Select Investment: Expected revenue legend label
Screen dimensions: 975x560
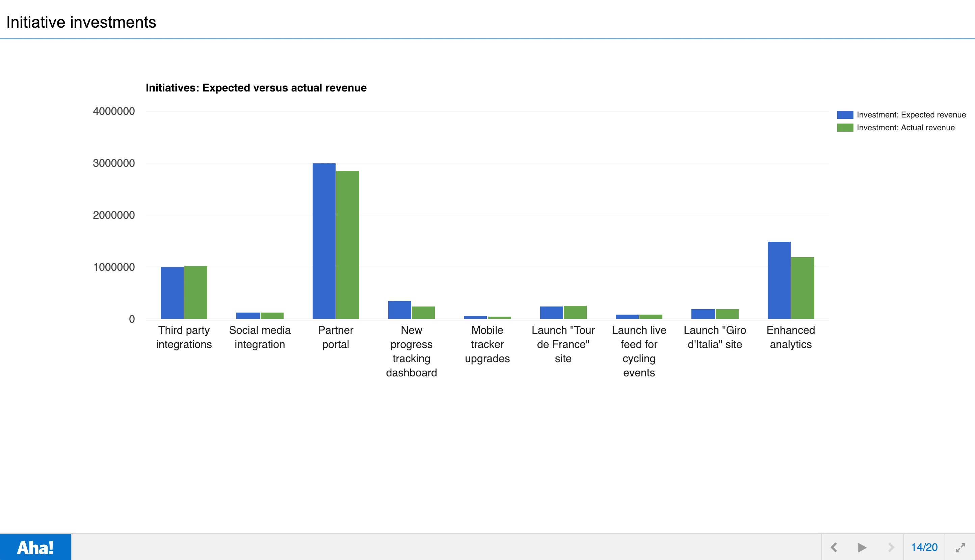pyautogui.click(x=911, y=115)
